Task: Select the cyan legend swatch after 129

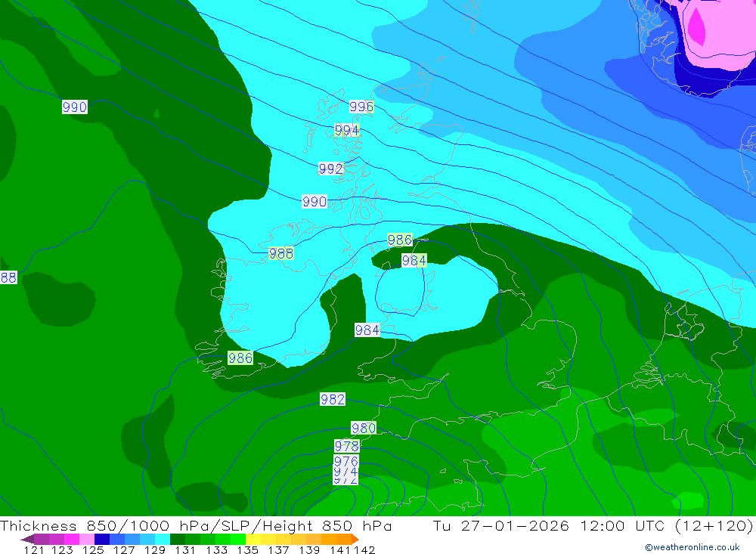Action: [162, 539]
